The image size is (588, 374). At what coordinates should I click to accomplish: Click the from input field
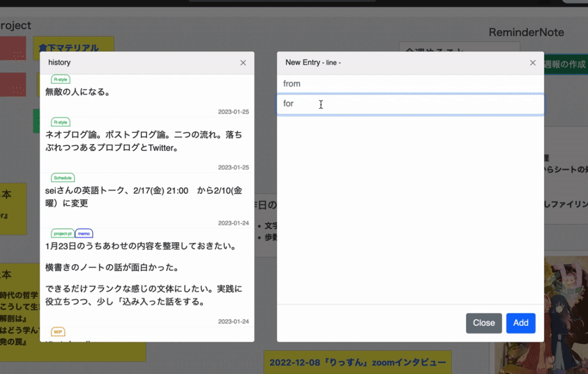(x=410, y=84)
